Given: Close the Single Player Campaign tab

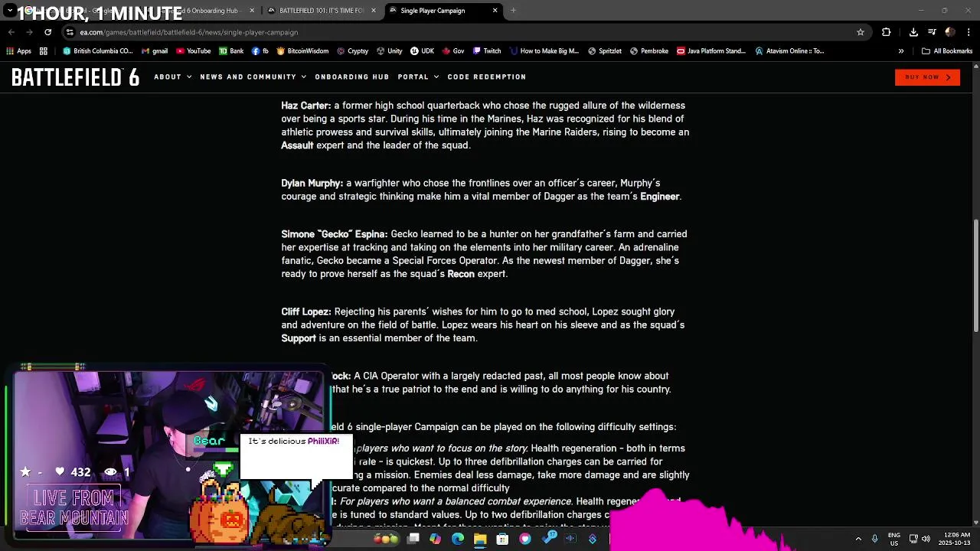Looking at the screenshot, I should click(495, 11).
